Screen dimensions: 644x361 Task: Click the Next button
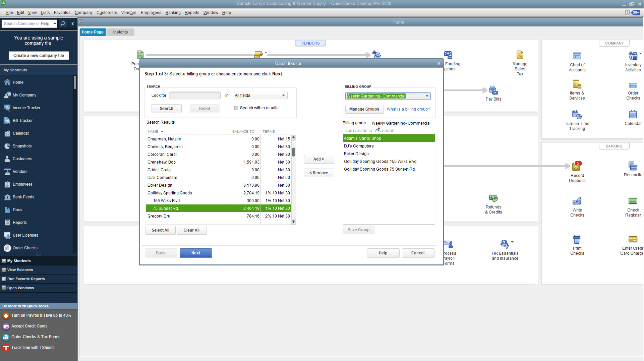click(x=196, y=253)
